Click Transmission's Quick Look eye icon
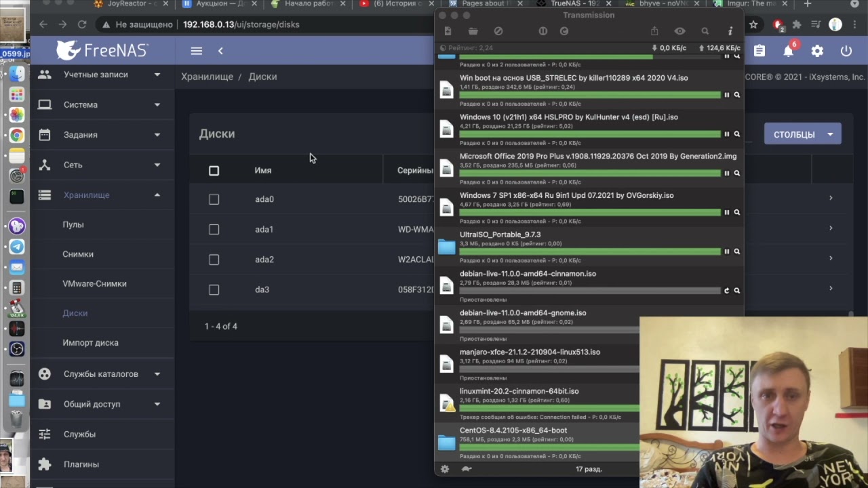This screenshot has width=868, height=488. [x=679, y=31]
